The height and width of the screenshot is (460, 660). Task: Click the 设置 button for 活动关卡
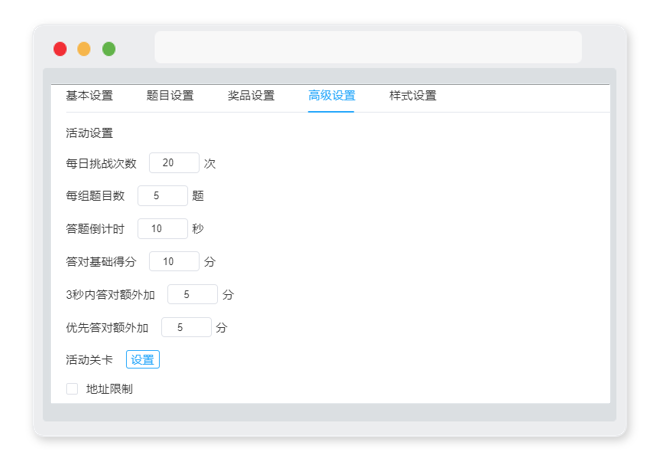pos(143,360)
